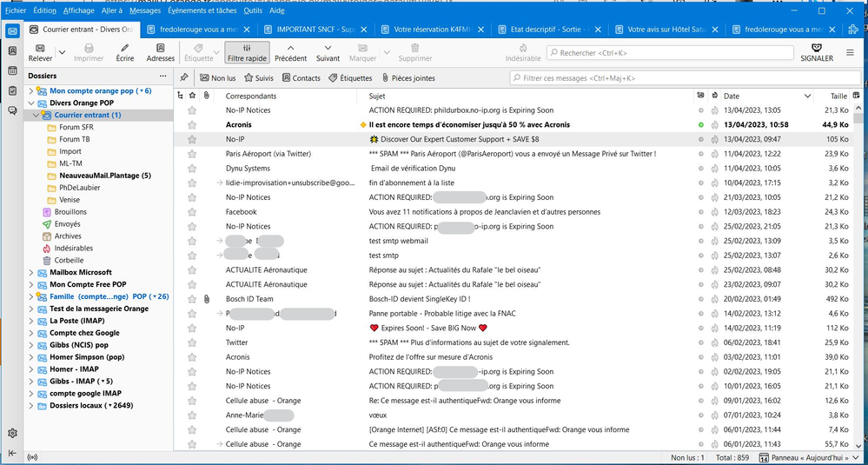Open the tasks space in the sidebar

point(12,91)
